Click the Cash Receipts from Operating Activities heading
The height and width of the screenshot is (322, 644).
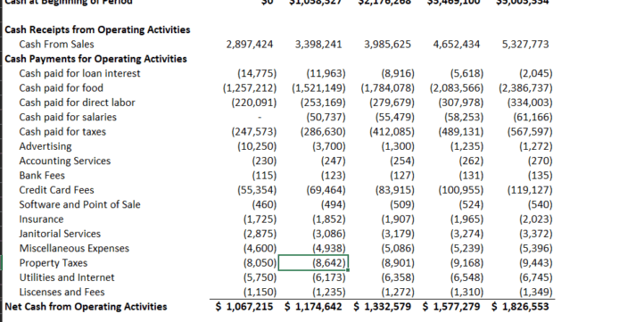tap(97, 29)
